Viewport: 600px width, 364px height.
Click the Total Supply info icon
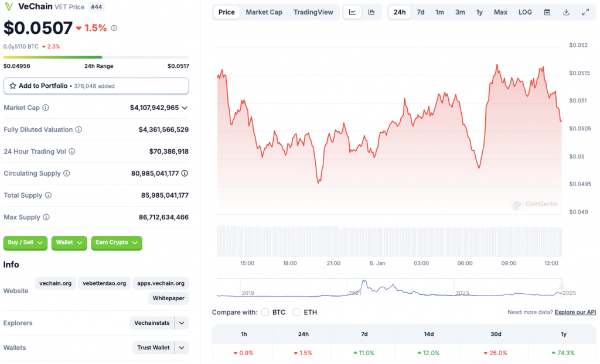click(48, 195)
